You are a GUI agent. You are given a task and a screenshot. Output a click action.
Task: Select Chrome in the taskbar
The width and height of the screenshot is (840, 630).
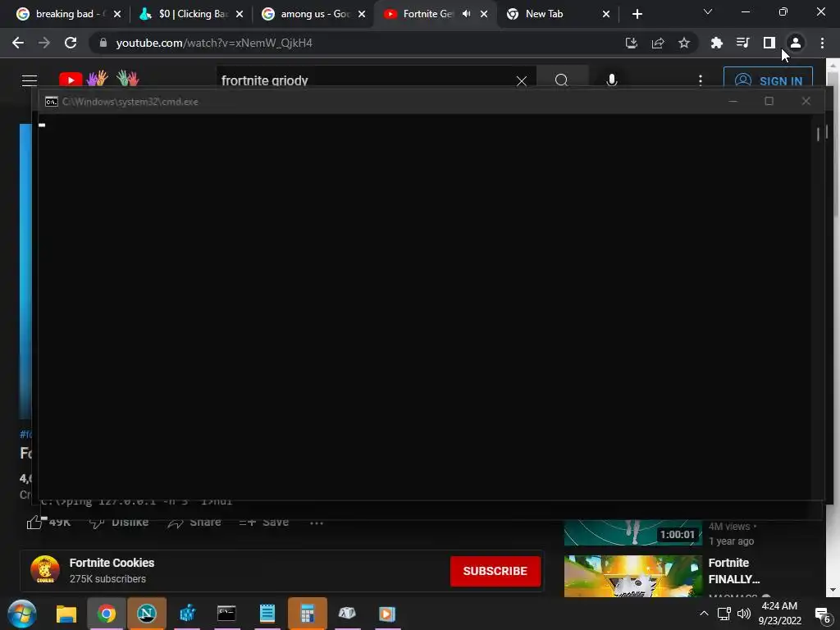click(x=107, y=614)
